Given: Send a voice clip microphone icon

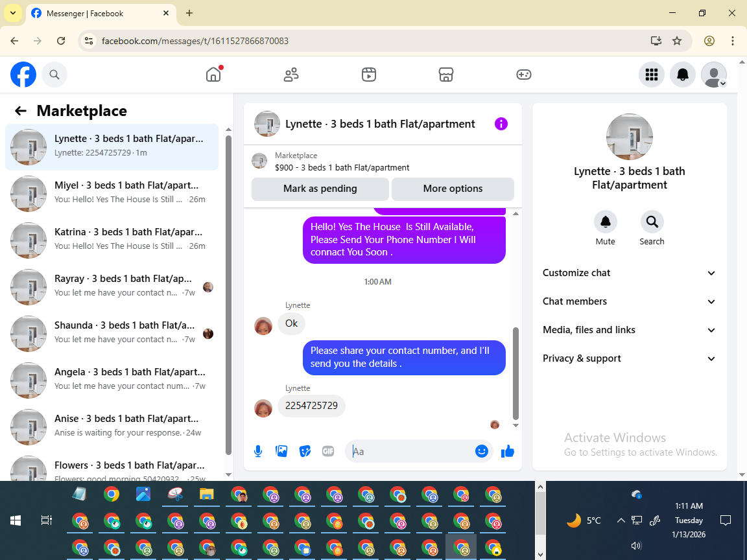Looking at the screenshot, I should click(257, 451).
